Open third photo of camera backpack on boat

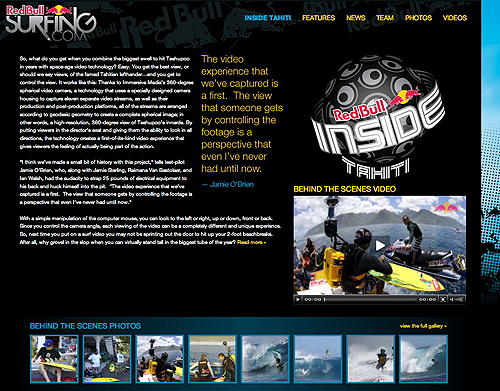click(x=160, y=359)
